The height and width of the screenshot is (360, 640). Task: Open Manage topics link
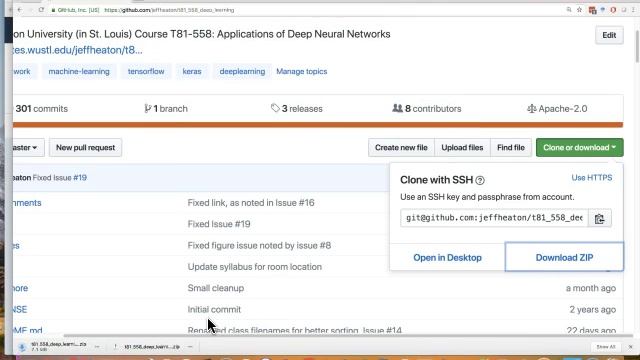[x=302, y=71]
